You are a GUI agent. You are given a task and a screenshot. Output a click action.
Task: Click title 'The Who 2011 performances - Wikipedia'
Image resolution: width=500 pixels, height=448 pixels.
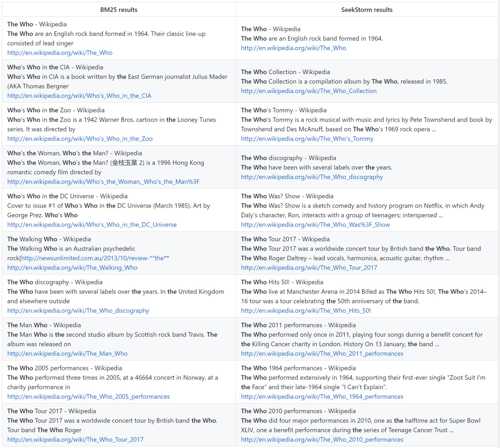[298, 325]
